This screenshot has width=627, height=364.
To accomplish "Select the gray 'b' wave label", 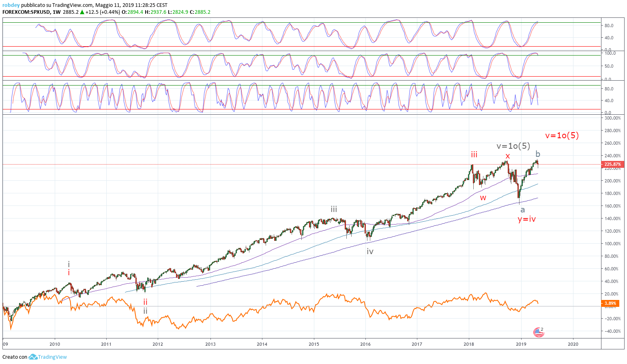I will (x=538, y=154).
